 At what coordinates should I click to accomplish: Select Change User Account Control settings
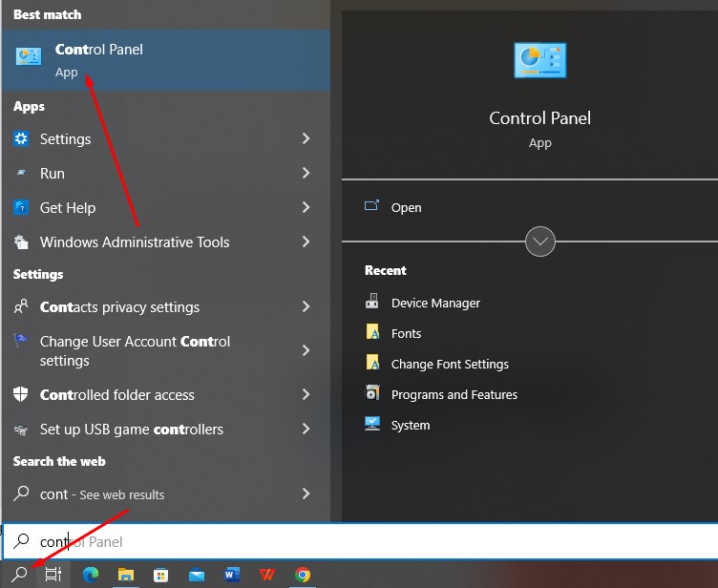click(166, 350)
